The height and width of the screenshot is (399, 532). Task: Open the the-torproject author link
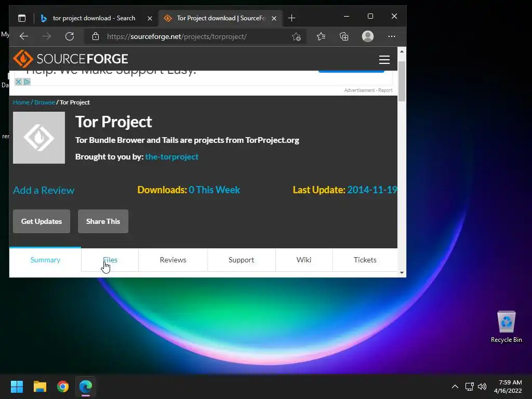click(171, 157)
